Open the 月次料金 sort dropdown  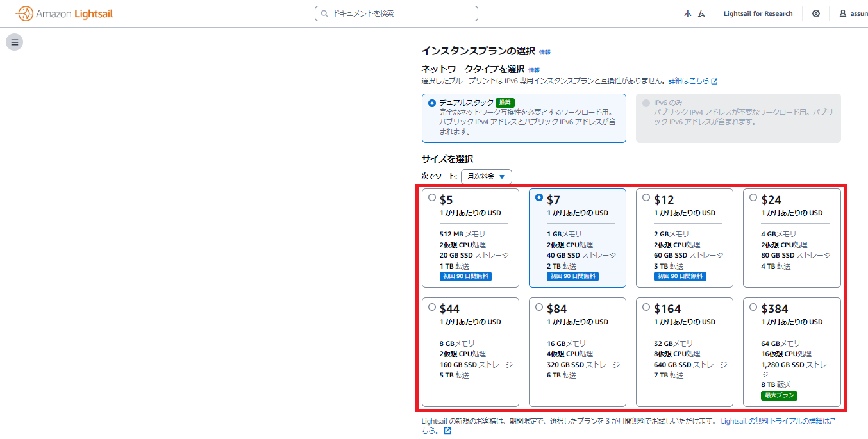487,177
